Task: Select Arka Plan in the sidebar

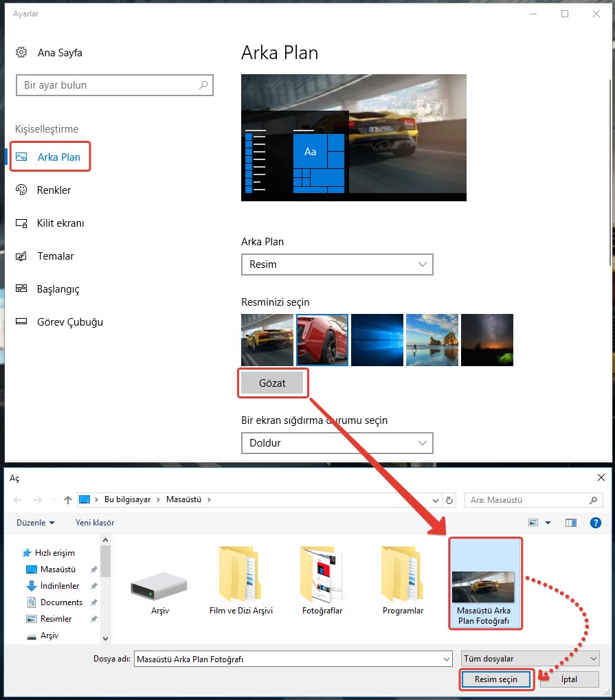Action: [x=58, y=157]
